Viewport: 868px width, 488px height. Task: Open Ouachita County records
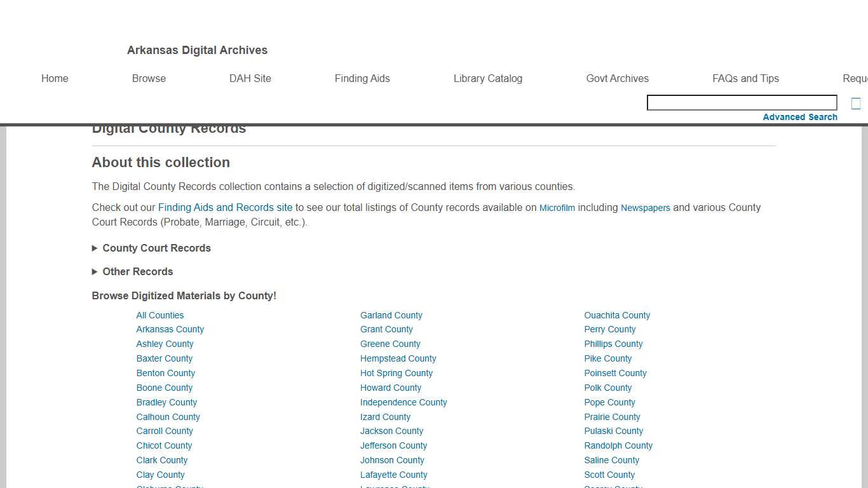[617, 315]
